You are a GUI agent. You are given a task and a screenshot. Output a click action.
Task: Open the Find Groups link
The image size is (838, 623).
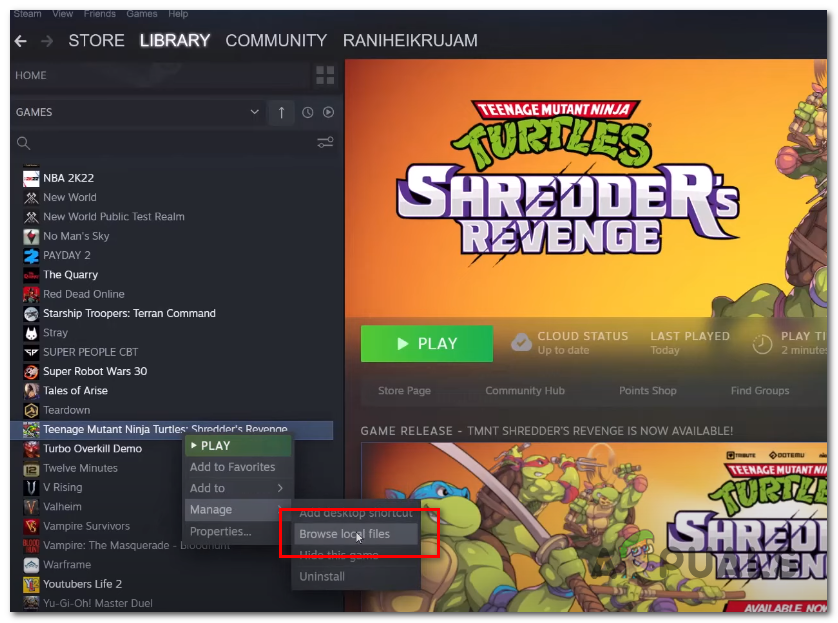click(759, 391)
